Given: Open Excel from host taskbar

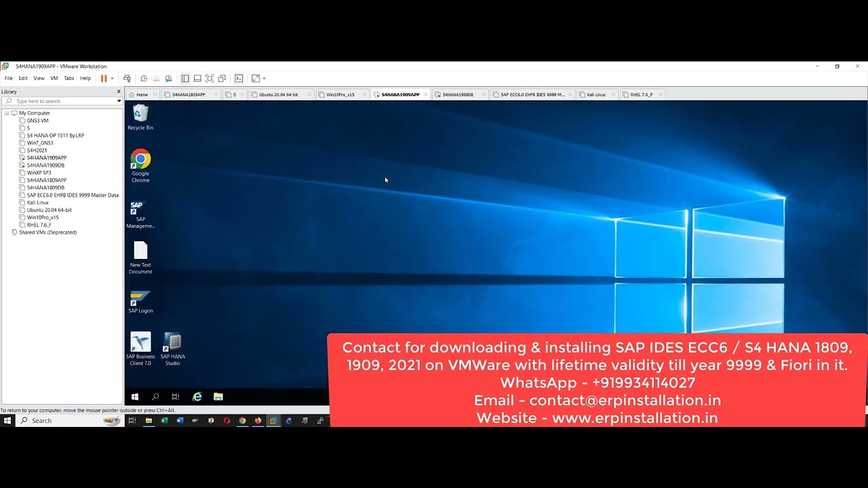Looking at the screenshot, I should [164, 421].
